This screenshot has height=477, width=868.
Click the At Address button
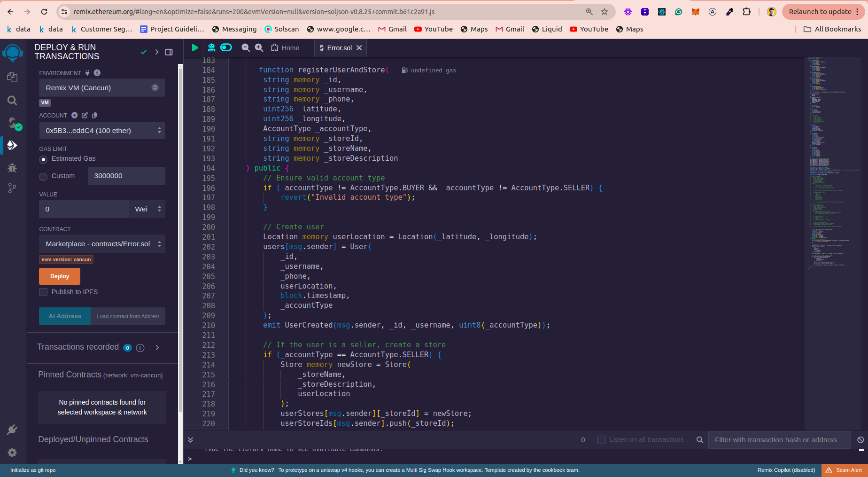click(x=65, y=316)
